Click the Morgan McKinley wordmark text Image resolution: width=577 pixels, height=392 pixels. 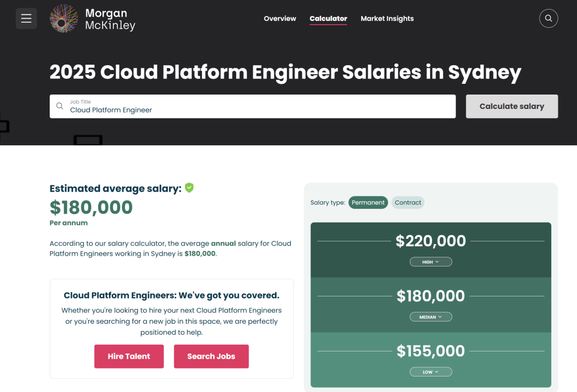coord(110,19)
